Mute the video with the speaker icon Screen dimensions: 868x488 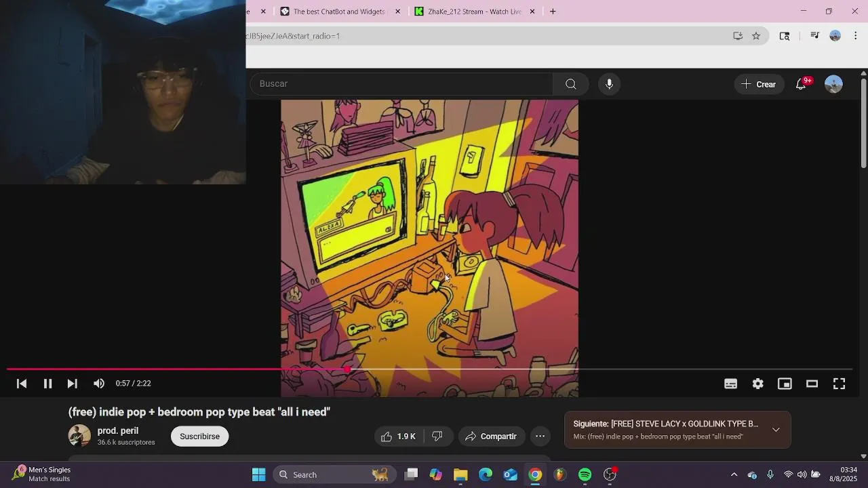pyautogui.click(x=99, y=384)
